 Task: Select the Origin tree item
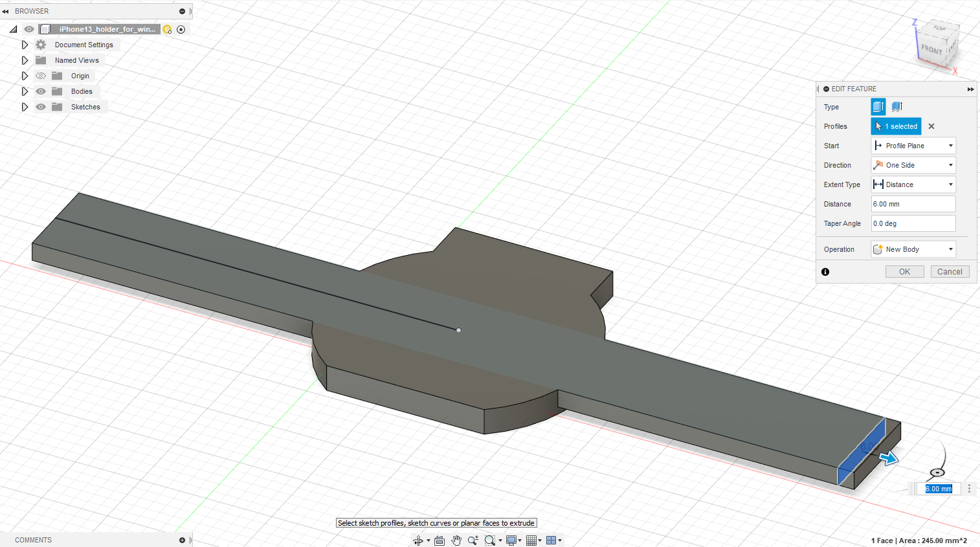(x=80, y=76)
